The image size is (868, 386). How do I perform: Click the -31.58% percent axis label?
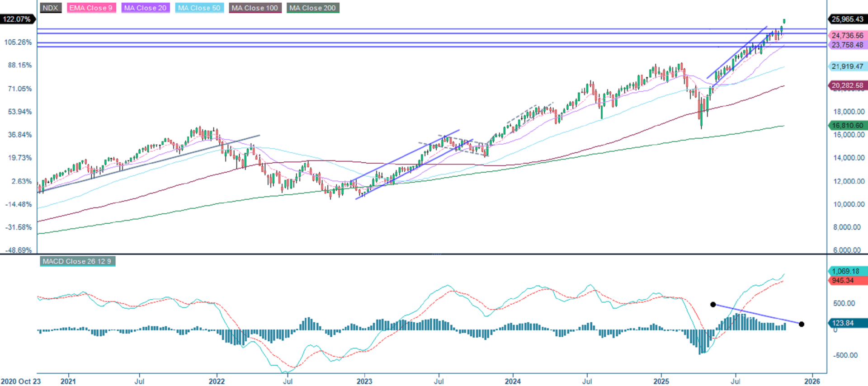point(19,227)
